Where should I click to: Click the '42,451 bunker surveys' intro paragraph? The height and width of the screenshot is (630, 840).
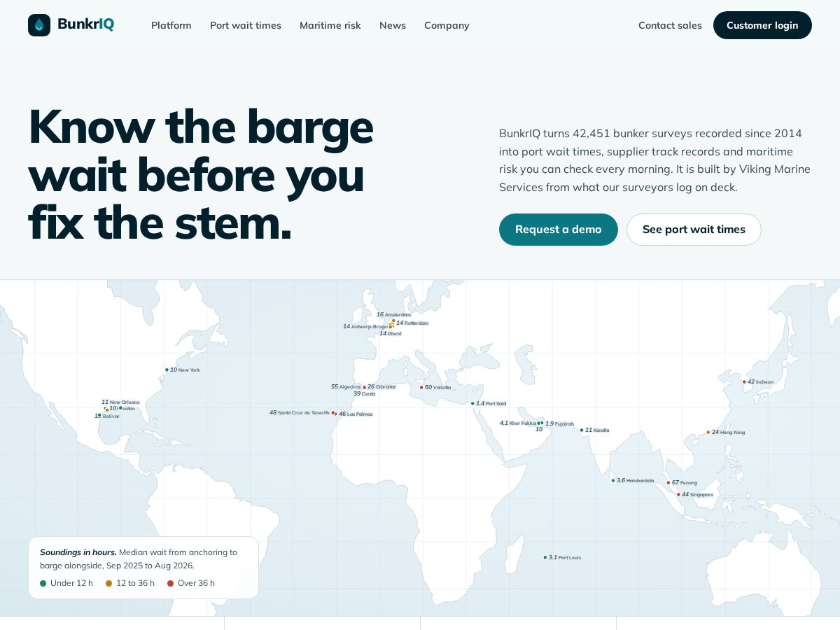coord(654,160)
